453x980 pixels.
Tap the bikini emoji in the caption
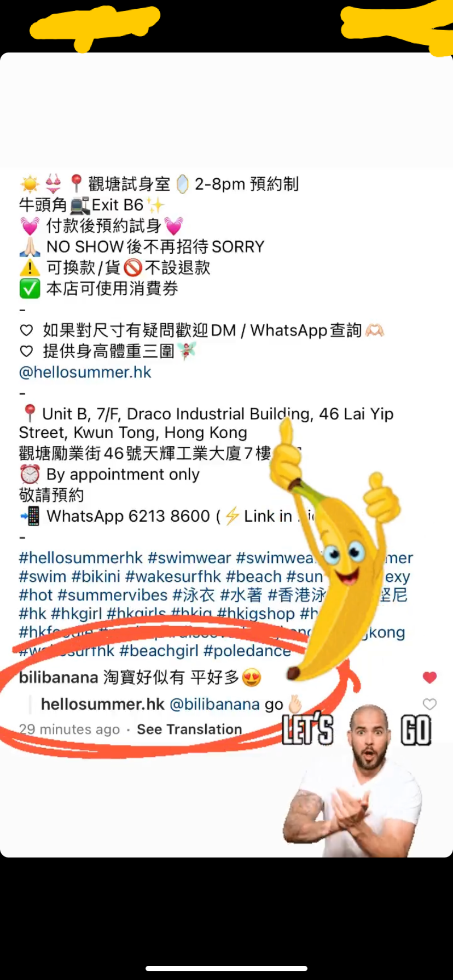53,184
